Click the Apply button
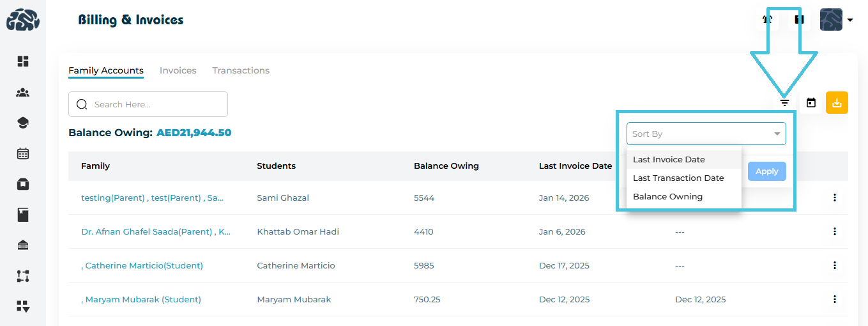The image size is (868, 326). [x=766, y=171]
